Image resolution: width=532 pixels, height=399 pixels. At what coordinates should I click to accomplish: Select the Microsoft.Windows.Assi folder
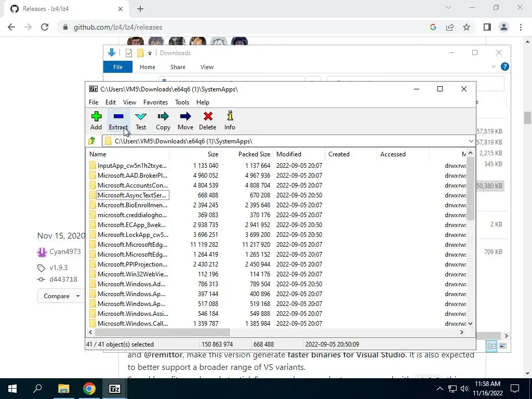click(x=132, y=313)
